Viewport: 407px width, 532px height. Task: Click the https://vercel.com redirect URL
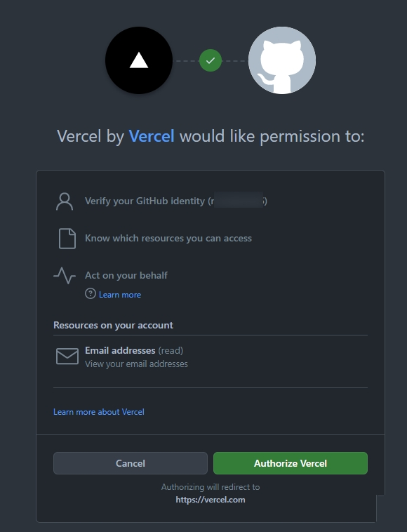211,500
